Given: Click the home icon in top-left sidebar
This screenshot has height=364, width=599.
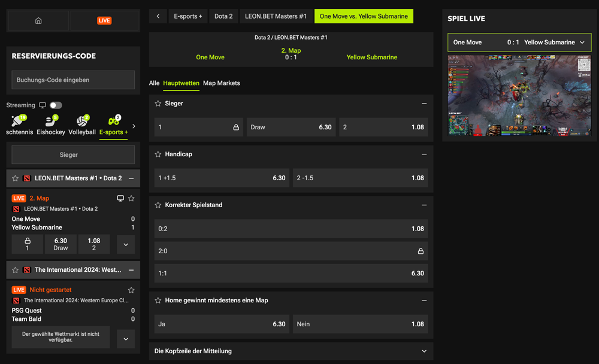Looking at the screenshot, I should pos(38,20).
